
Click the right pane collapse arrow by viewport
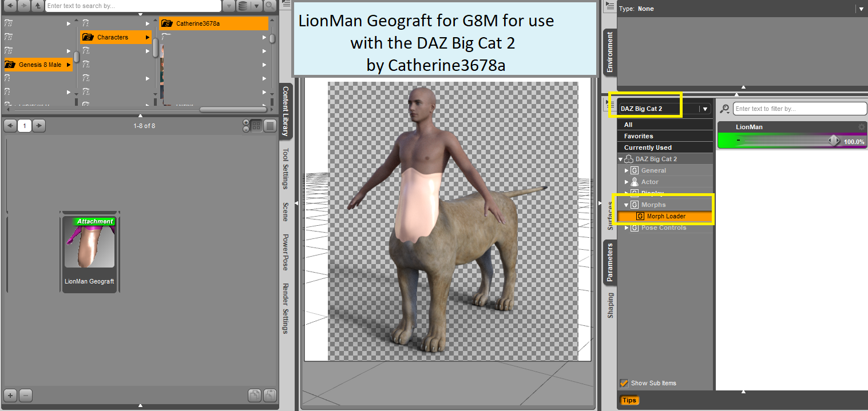[x=600, y=203]
